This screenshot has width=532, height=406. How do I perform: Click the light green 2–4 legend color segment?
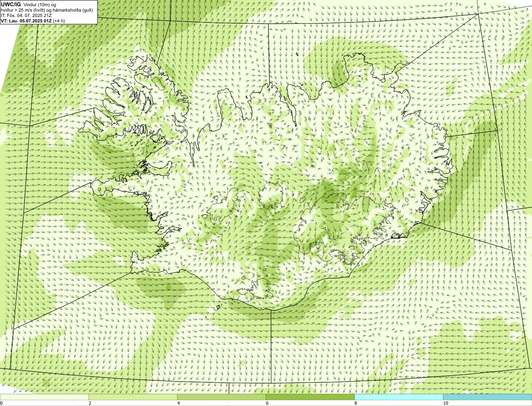[133, 397]
